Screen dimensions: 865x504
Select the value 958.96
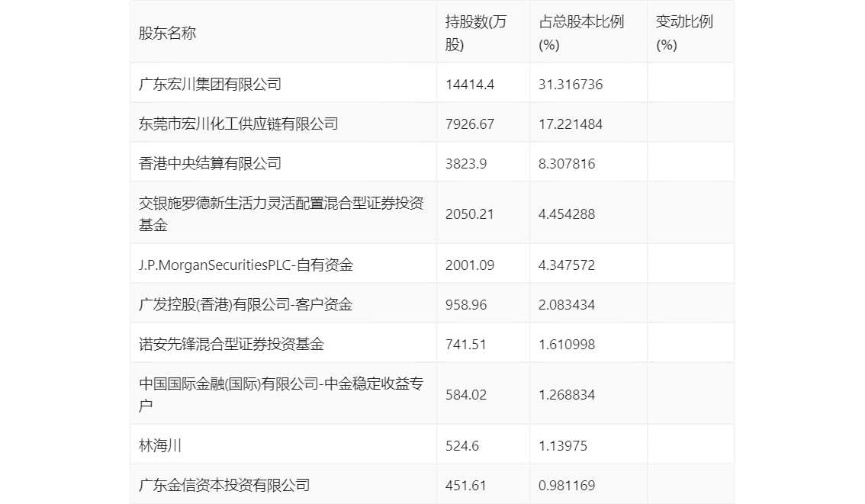465,305
